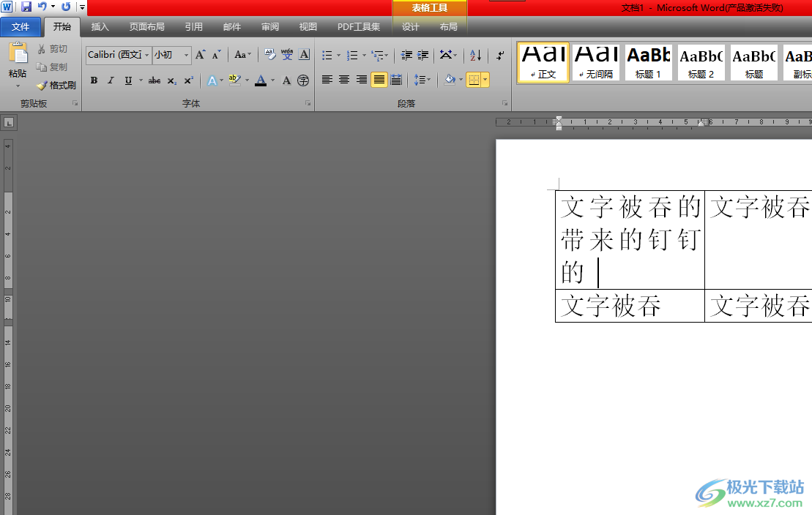Viewport: 812px width, 515px height.
Task: Click the first line indent marker on ruler
Action: point(558,119)
